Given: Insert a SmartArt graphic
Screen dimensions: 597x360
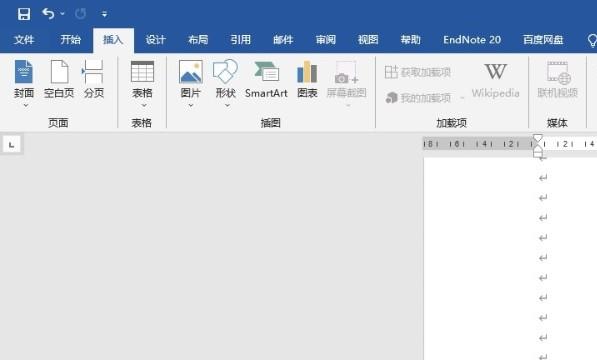Looking at the screenshot, I should (266, 80).
